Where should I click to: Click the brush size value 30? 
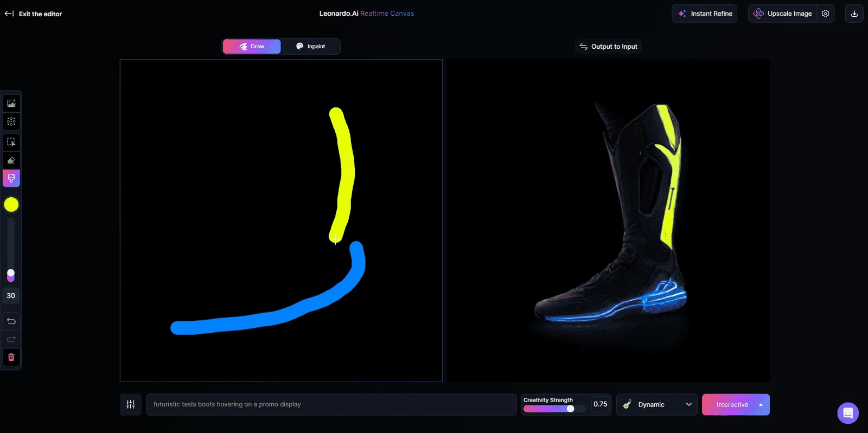click(x=11, y=295)
